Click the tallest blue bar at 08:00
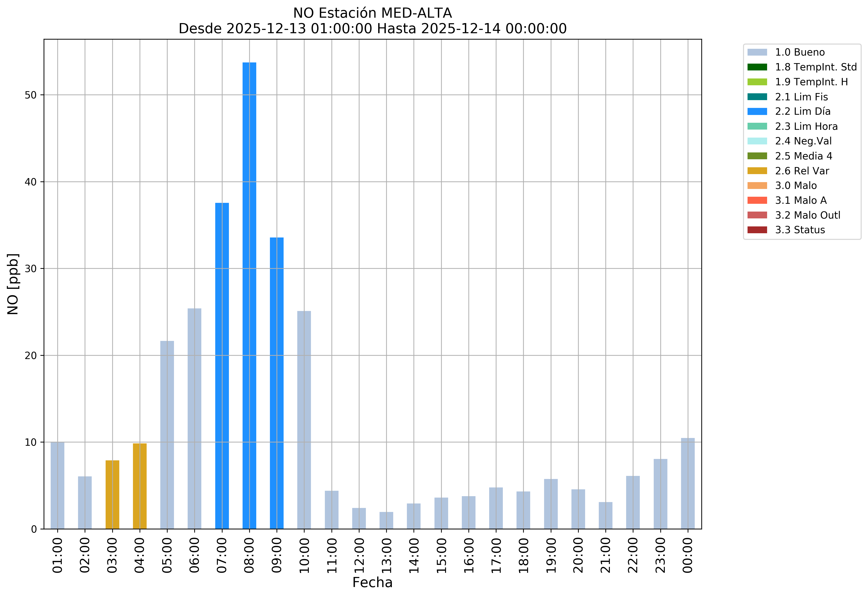 point(249,295)
